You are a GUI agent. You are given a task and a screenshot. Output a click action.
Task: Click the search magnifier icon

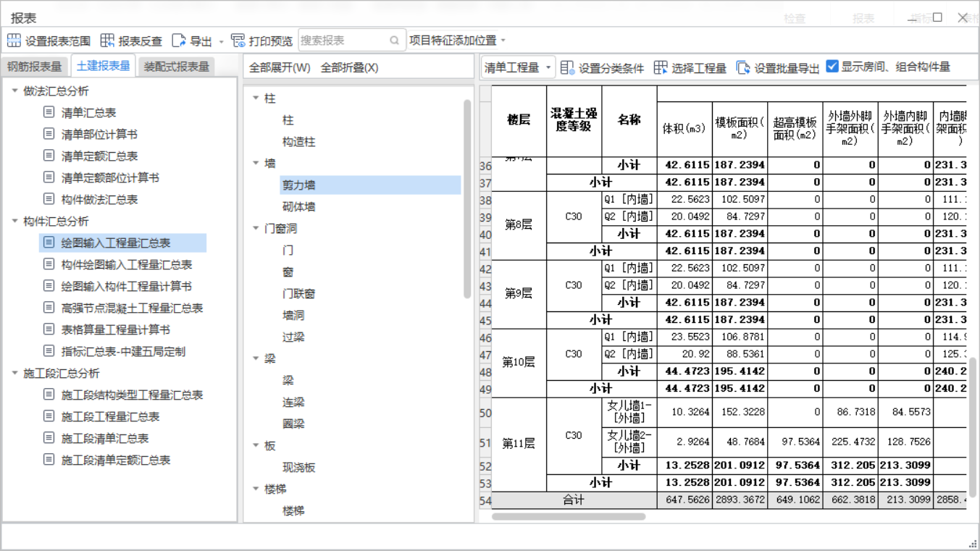click(395, 41)
